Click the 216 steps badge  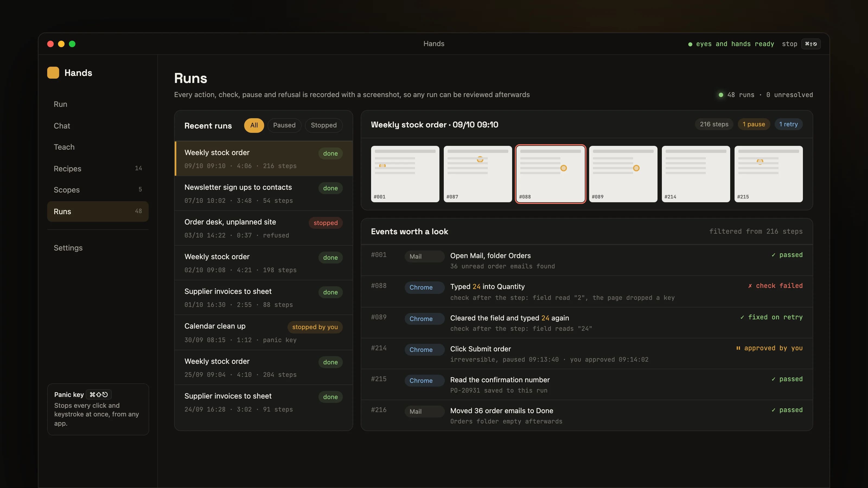[x=714, y=124]
